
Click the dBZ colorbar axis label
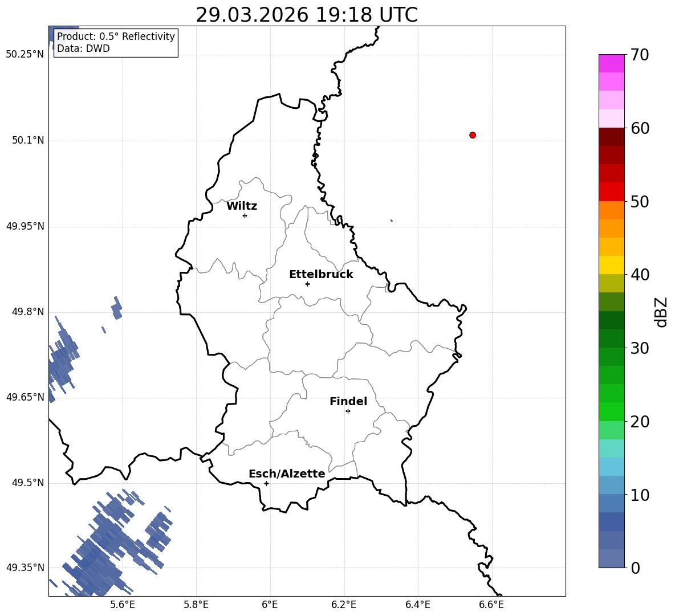[x=661, y=312]
